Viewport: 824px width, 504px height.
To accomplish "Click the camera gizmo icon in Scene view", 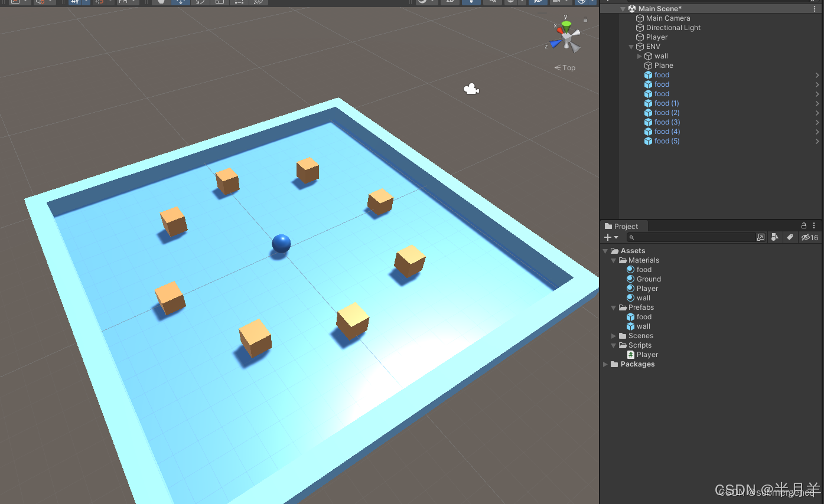I will pyautogui.click(x=471, y=89).
